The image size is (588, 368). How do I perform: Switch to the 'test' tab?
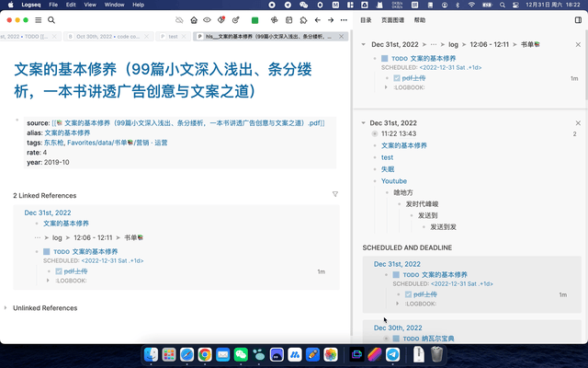coord(173,37)
